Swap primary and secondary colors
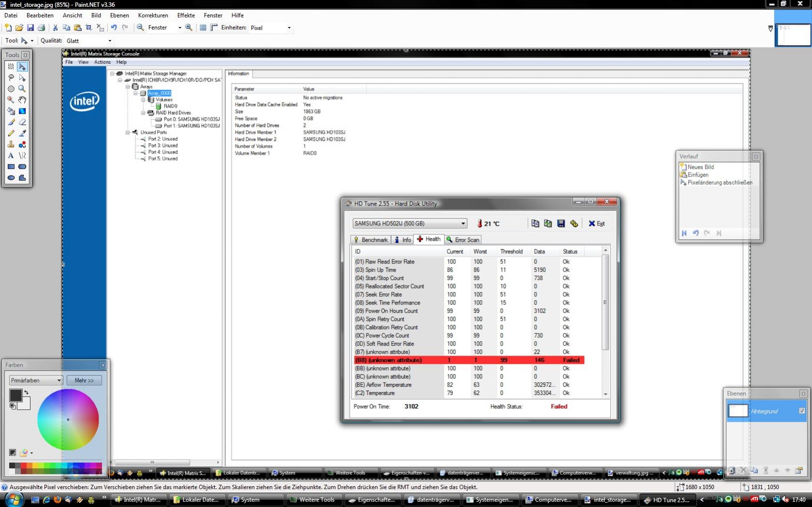 [26, 392]
